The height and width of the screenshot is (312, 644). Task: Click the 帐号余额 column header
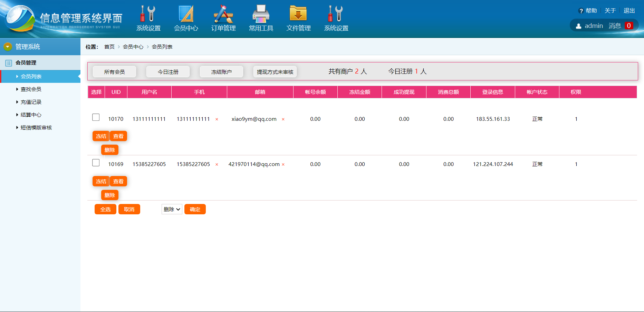(x=315, y=92)
